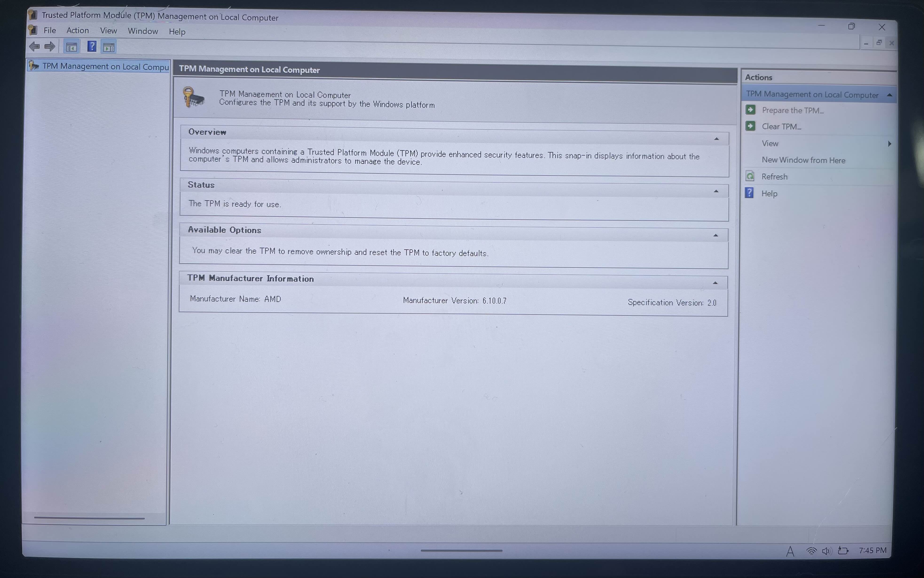Click the Refresh action in the Actions pane

pos(774,177)
